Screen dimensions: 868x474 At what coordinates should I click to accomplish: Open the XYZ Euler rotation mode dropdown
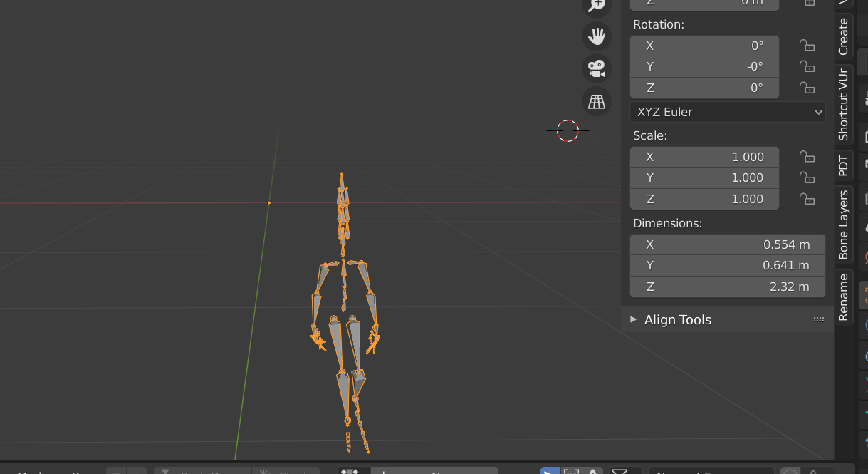(726, 112)
